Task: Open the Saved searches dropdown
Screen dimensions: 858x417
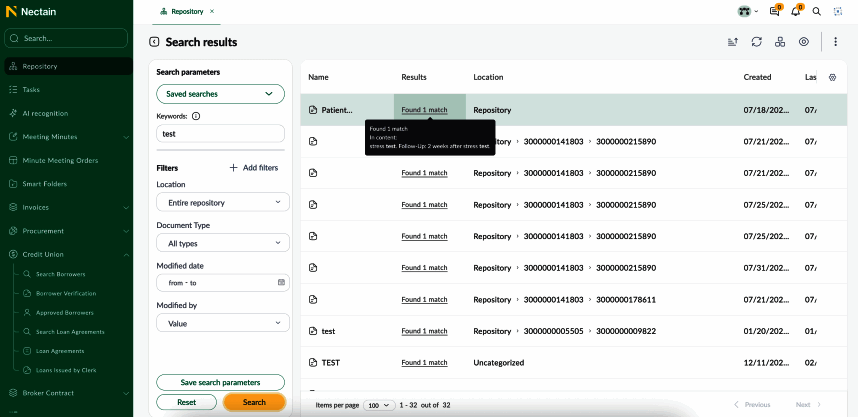Action: 220,93
